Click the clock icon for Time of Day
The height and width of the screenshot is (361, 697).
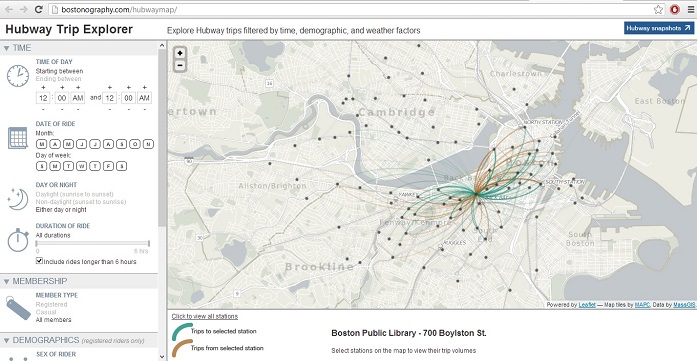(x=18, y=76)
